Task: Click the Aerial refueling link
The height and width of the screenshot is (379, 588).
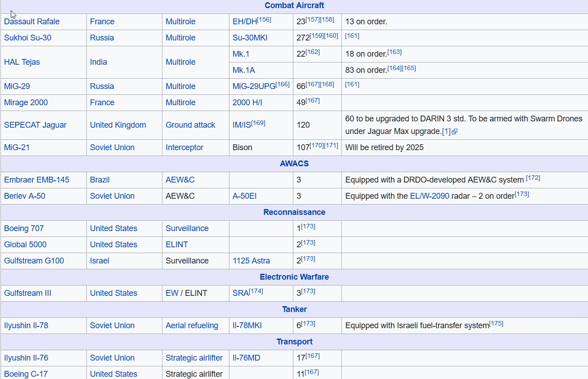Action: pos(192,325)
